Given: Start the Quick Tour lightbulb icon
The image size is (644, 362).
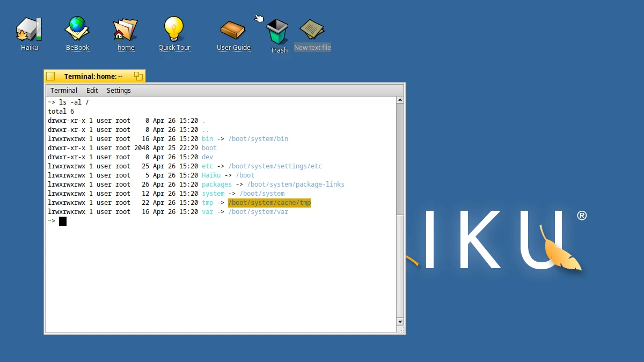Looking at the screenshot, I should [174, 29].
